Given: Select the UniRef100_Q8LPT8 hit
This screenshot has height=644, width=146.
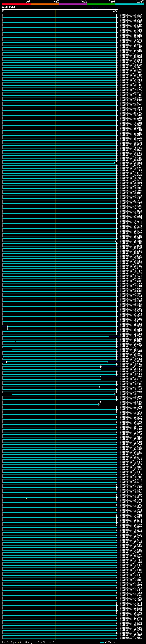Looking at the screenshot, I should tap(131, 349).
